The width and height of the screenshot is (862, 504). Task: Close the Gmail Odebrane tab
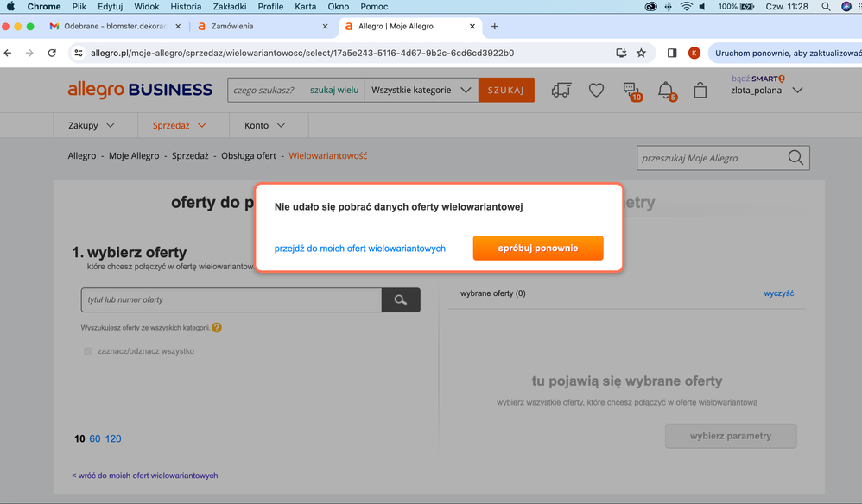178,27
